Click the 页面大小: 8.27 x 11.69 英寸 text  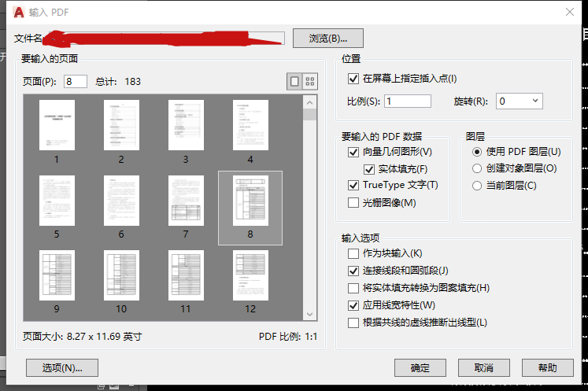[x=83, y=337]
